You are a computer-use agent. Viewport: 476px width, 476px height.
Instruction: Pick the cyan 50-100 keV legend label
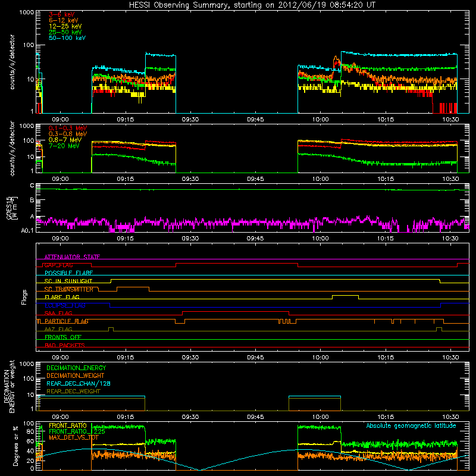(67, 38)
